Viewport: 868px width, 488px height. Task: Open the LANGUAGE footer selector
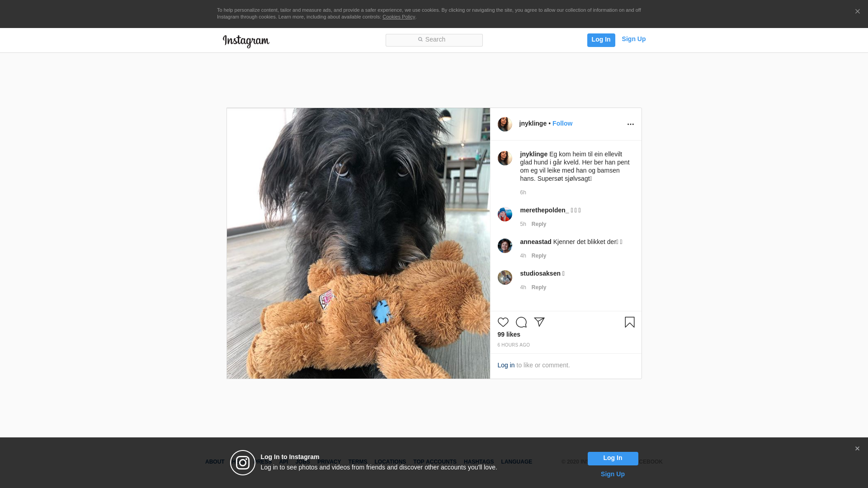tap(516, 462)
